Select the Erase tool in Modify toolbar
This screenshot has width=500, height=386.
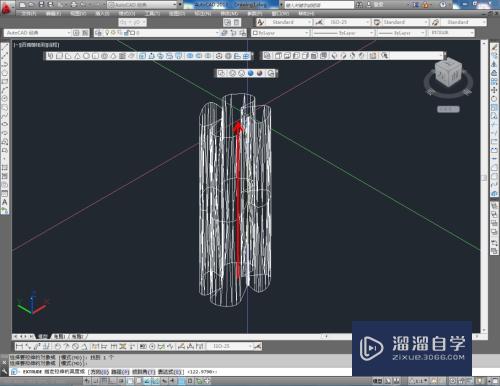point(494,47)
